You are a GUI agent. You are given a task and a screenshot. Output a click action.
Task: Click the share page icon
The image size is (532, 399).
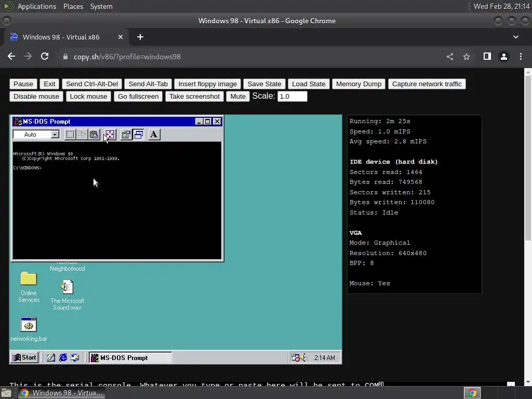[x=450, y=57]
